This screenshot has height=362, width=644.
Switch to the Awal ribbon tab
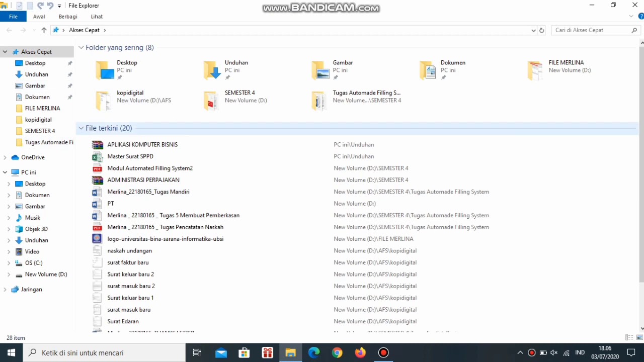[x=39, y=17]
